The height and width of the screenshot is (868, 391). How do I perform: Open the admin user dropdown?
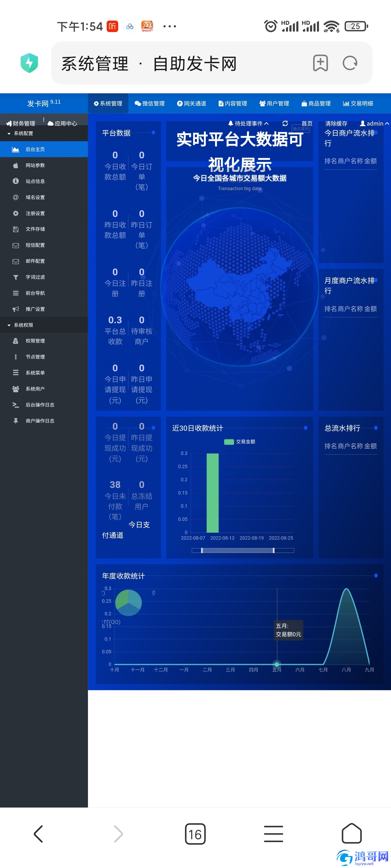(374, 124)
